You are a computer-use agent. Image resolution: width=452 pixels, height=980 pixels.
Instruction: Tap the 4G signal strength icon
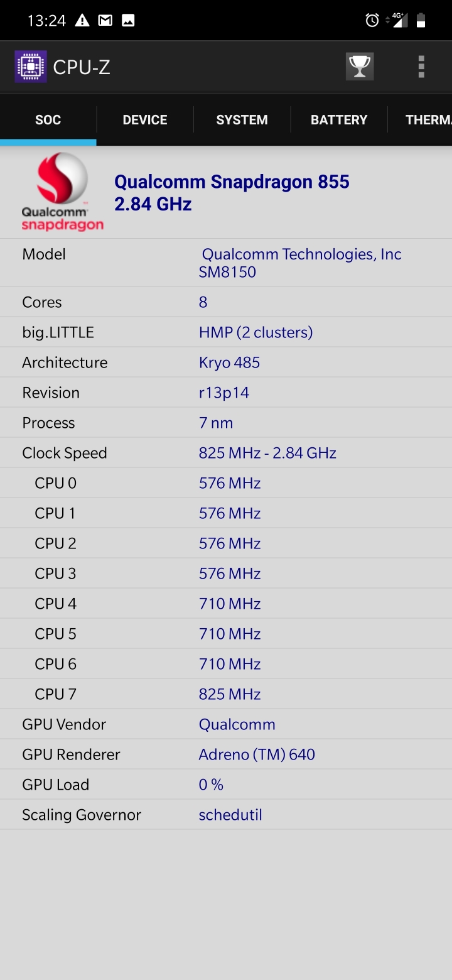[x=398, y=20]
